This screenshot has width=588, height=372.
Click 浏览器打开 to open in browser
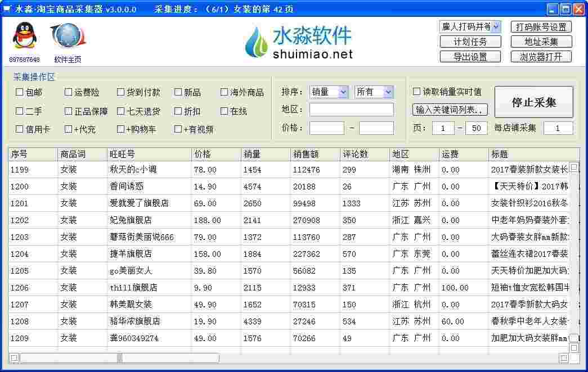tap(541, 56)
